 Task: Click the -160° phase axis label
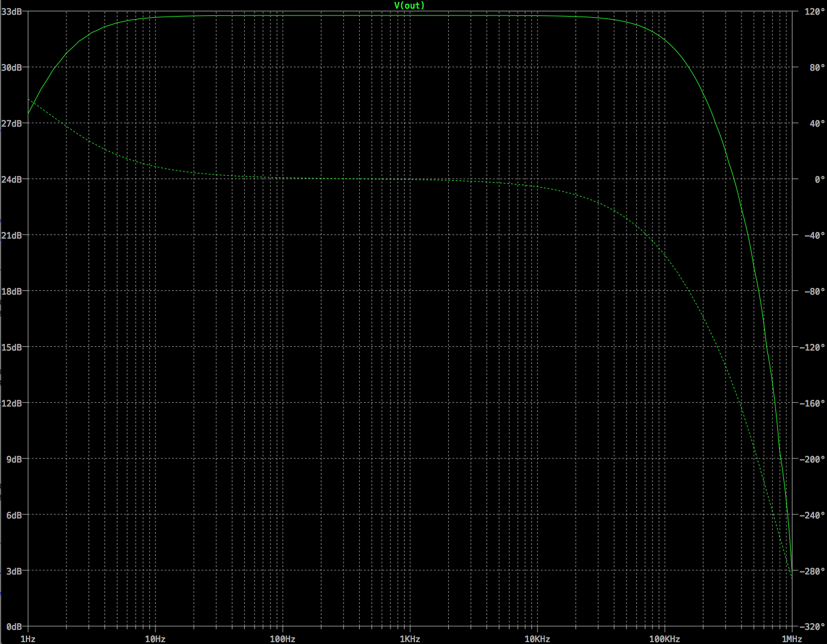[x=812, y=403]
